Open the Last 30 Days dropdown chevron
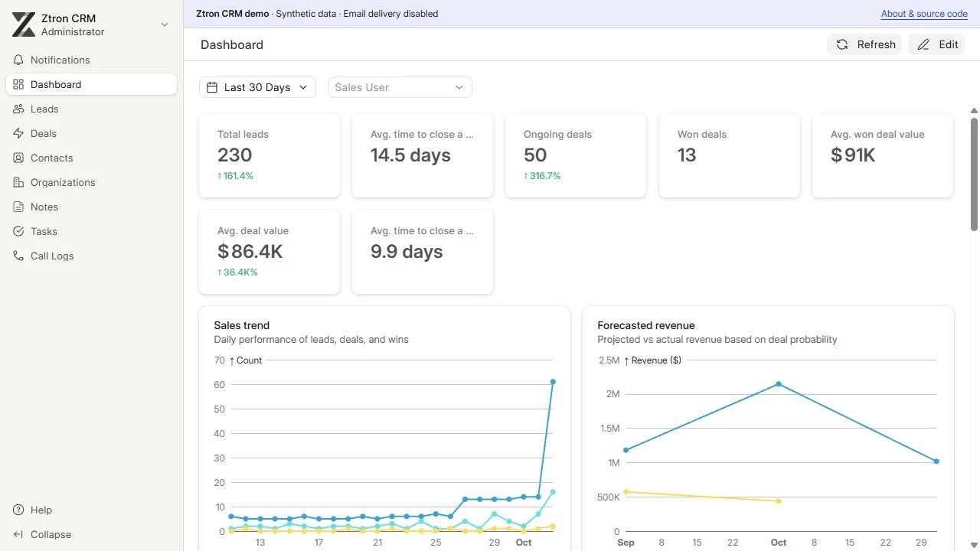Image resolution: width=980 pixels, height=551 pixels. coord(303,87)
